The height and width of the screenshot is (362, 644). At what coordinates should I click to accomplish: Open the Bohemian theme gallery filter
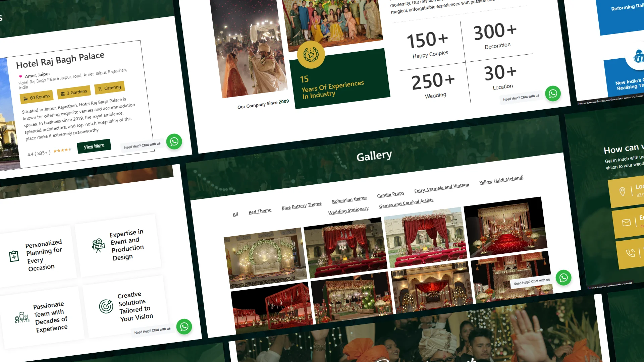click(x=349, y=200)
